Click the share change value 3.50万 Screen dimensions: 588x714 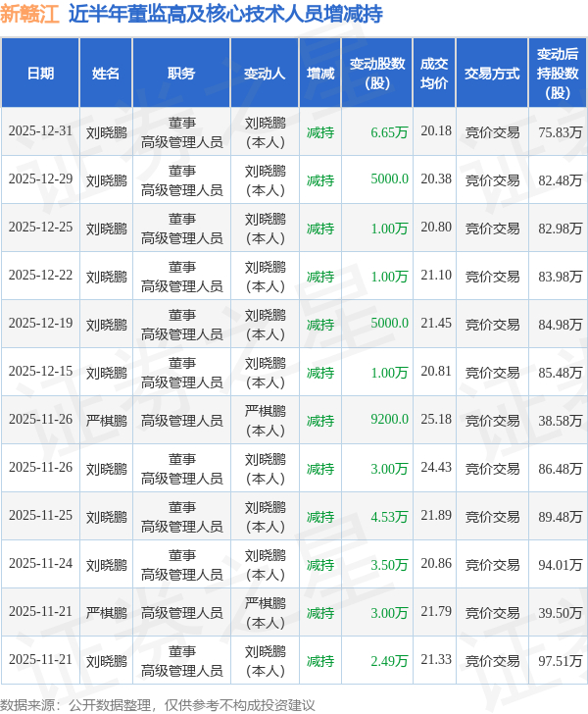(x=389, y=565)
